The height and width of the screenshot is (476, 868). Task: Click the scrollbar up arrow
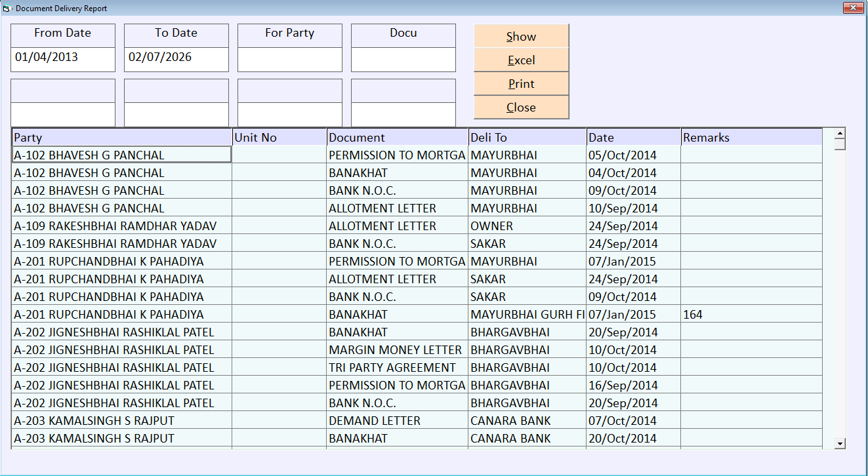point(840,134)
